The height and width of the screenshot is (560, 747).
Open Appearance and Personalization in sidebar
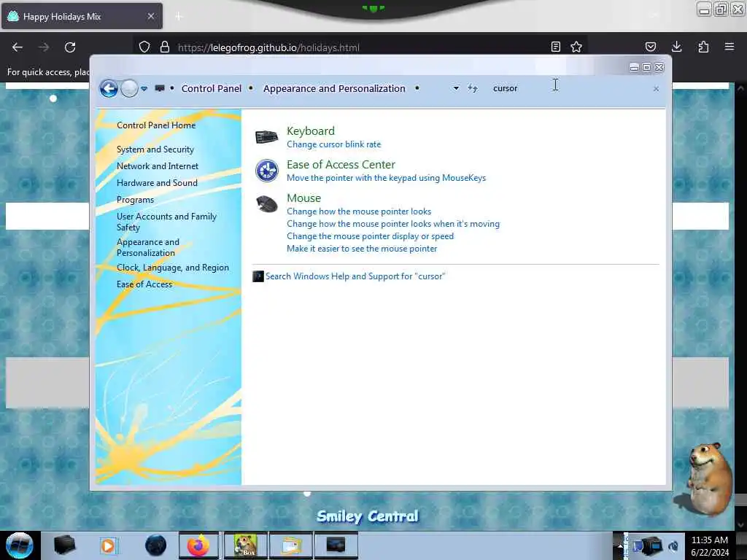pyautogui.click(x=147, y=248)
